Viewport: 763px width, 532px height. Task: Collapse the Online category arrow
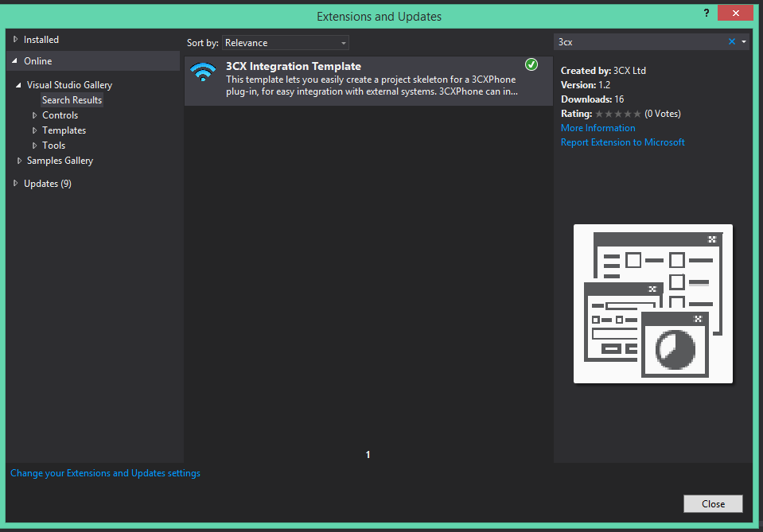pyautogui.click(x=14, y=60)
